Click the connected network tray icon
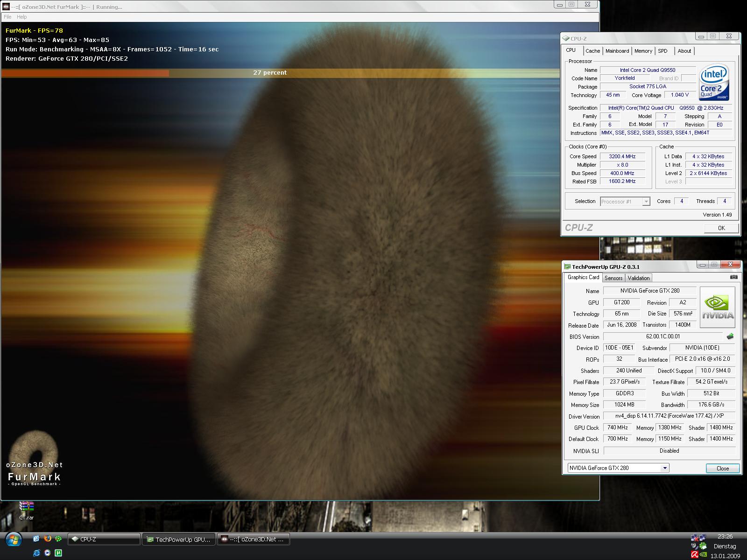Screen dimensions: 747x560 pos(703,537)
